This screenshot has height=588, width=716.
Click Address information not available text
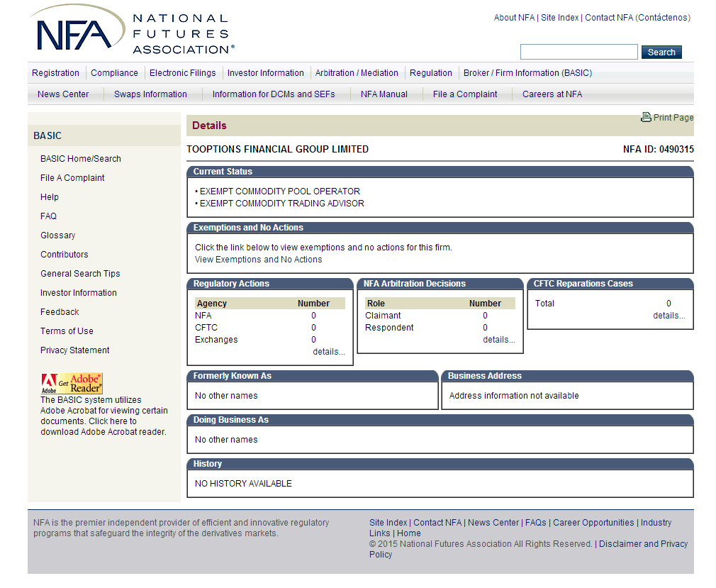pos(514,396)
